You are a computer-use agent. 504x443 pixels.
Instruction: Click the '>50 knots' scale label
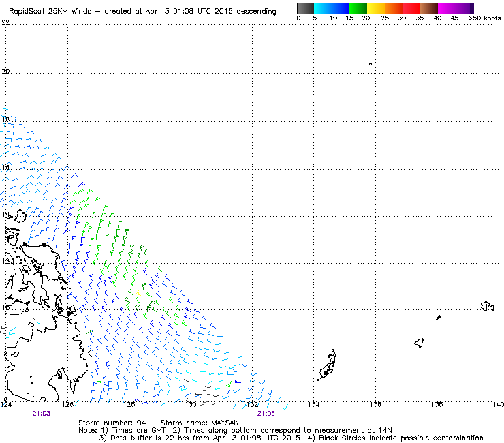pyautogui.click(x=484, y=18)
